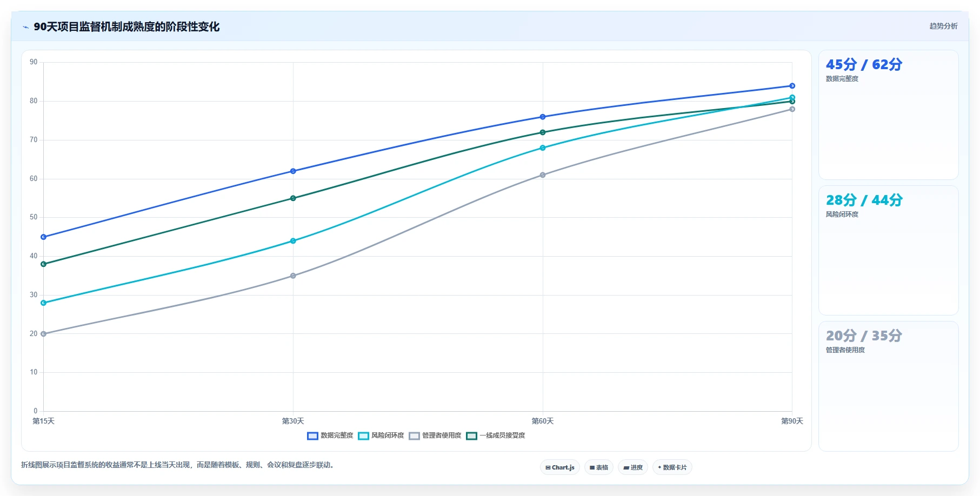This screenshot has height=496, width=980.
Task: Click the 第60天 x-axis label
Action: (x=543, y=421)
